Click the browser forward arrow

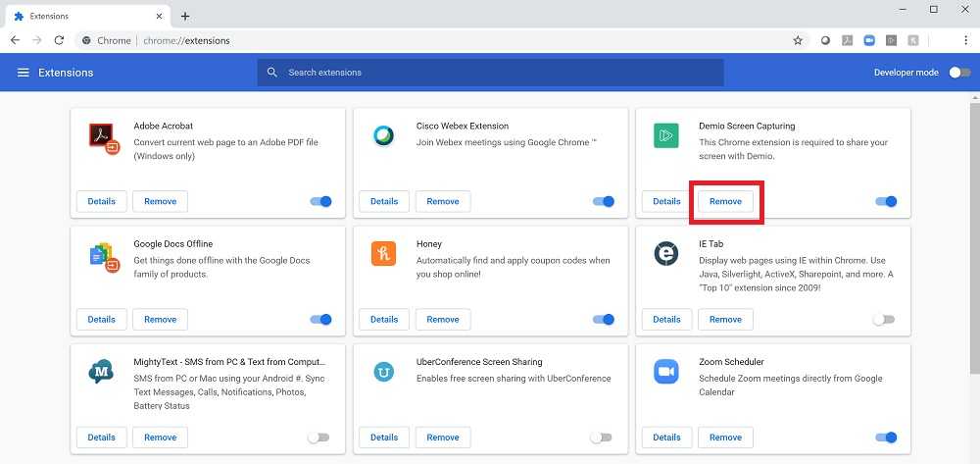37,40
